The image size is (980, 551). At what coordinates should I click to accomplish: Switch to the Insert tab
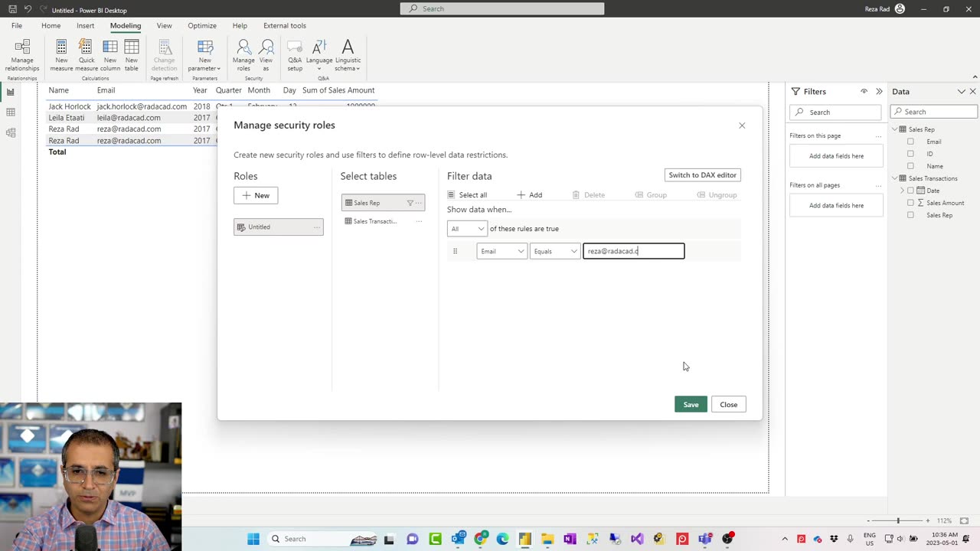[85, 25]
